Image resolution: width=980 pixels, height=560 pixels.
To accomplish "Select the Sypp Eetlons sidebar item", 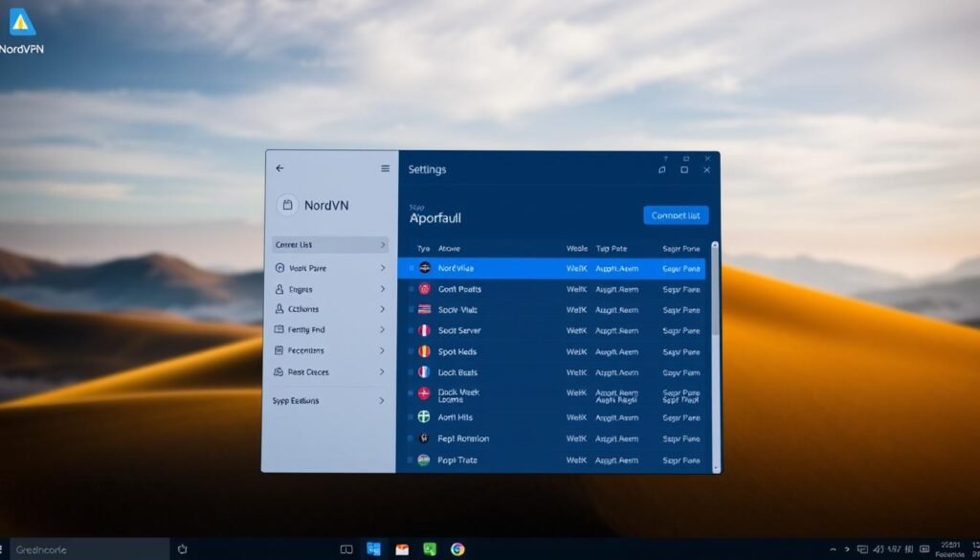I will pos(330,401).
